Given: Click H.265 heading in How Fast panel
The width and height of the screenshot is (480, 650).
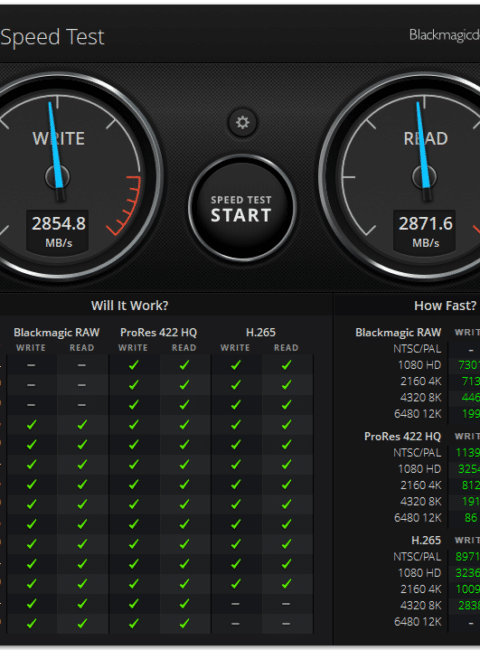Looking at the screenshot, I should click(x=426, y=540).
